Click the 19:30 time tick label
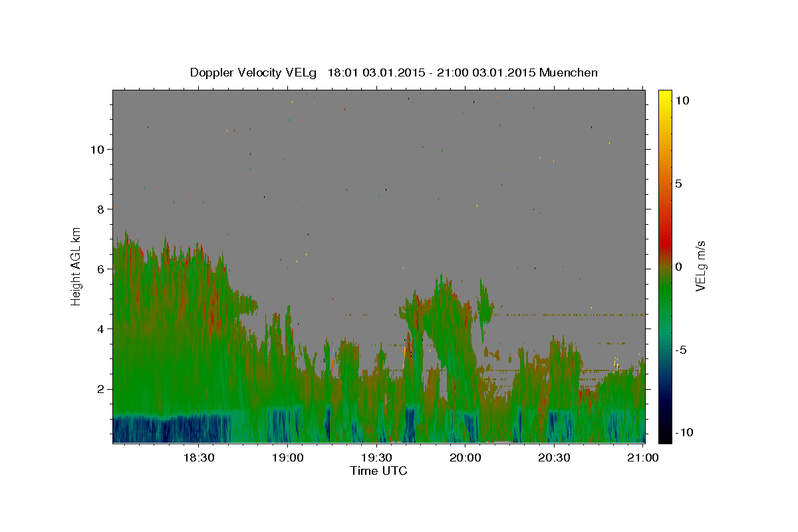 pyautogui.click(x=376, y=458)
